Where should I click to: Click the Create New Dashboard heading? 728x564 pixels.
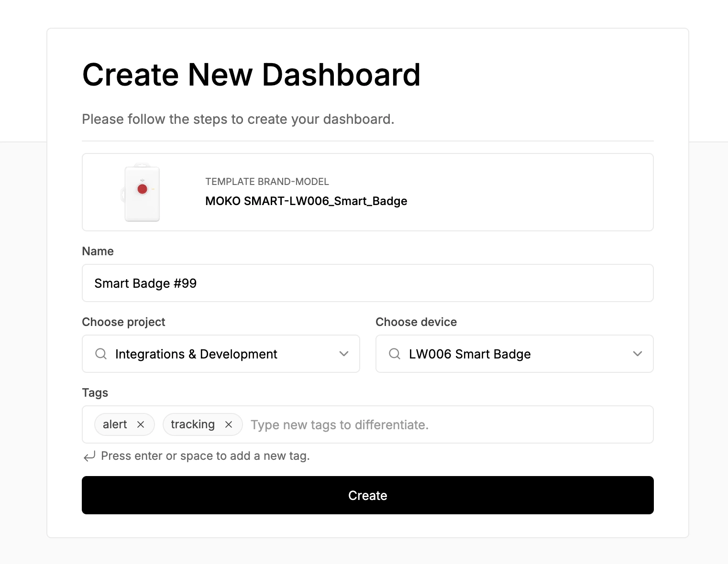(252, 75)
